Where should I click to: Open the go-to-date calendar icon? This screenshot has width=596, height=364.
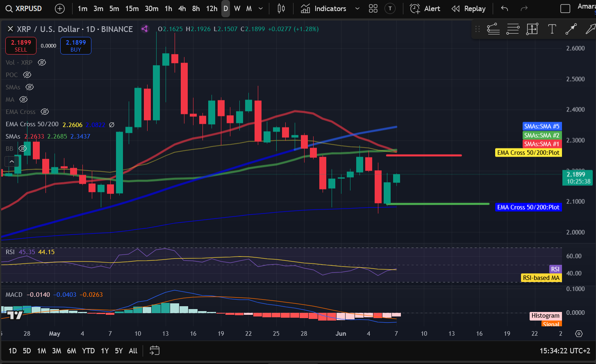point(155,350)
